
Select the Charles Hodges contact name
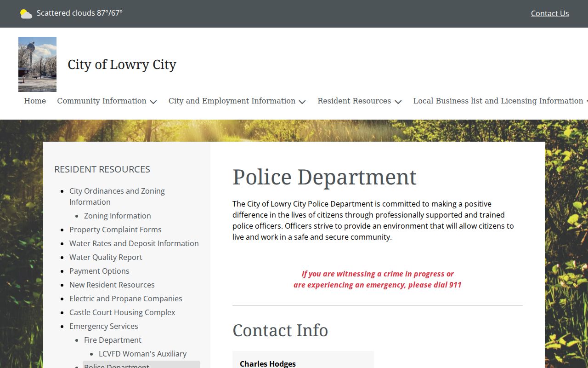pyautogui.click(x=268, y=363)
